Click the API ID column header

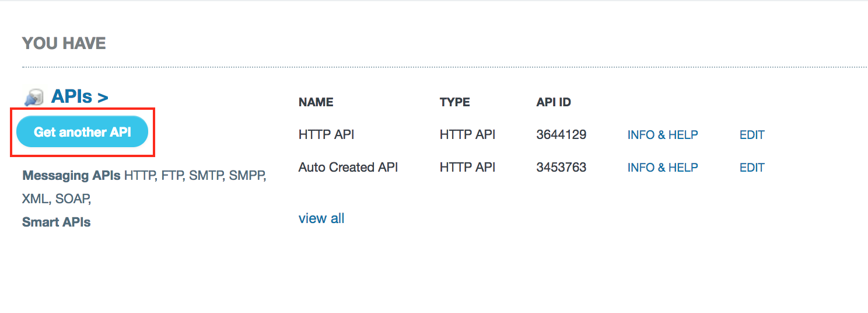[554, 102]
